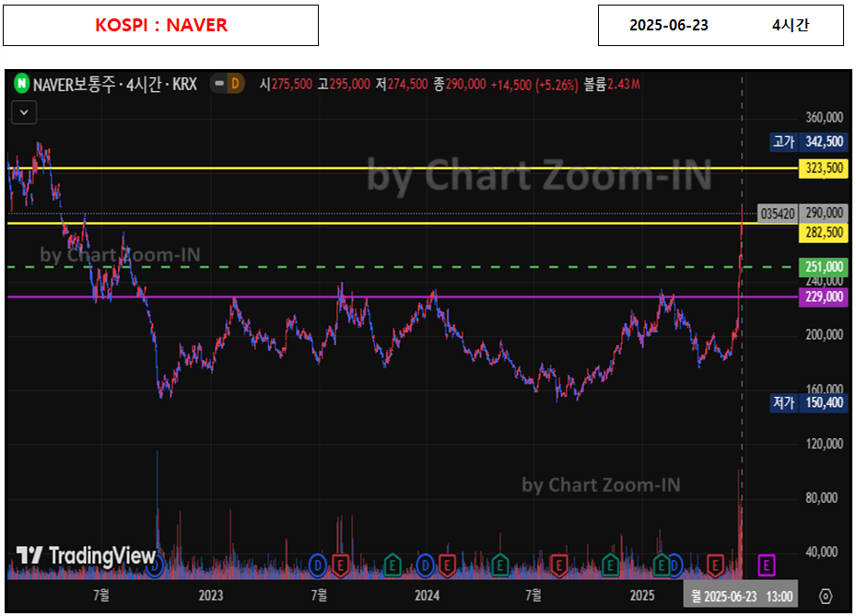Click the 2025-06-23 date in the header box

(669, 25)
